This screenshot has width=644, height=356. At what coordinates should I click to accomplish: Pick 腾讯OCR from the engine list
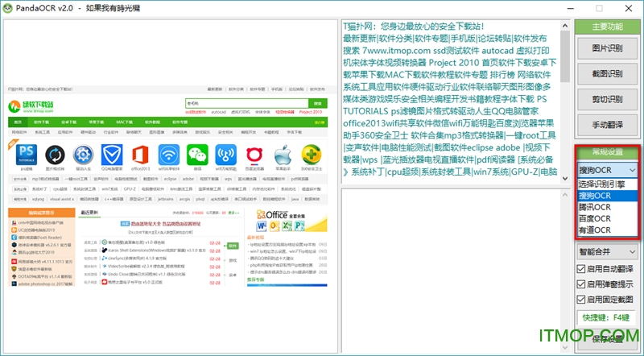[607, 207]
